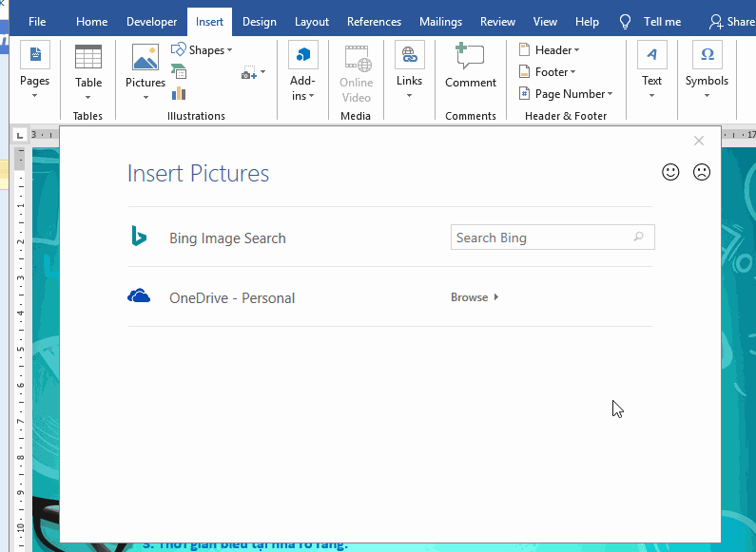Open the Header dropdown
The height and width of the screenshot is (552, 756).
(x=549, y=50)
